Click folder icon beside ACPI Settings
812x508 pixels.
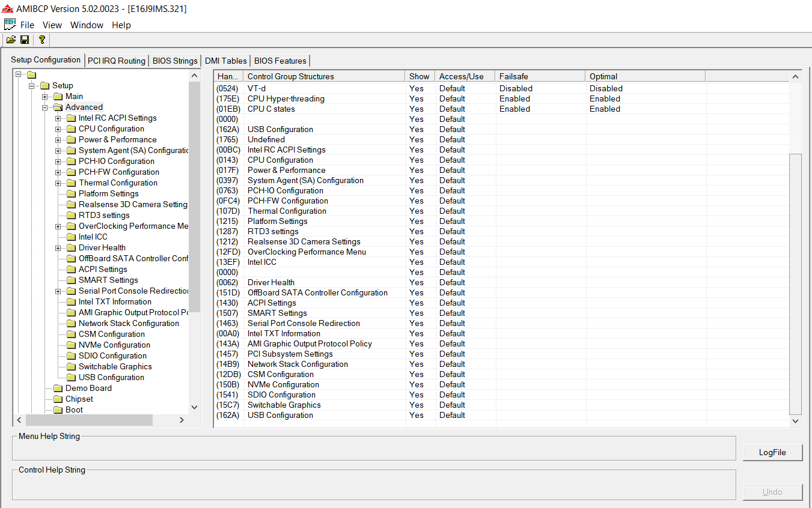click(x=71, y=270)
